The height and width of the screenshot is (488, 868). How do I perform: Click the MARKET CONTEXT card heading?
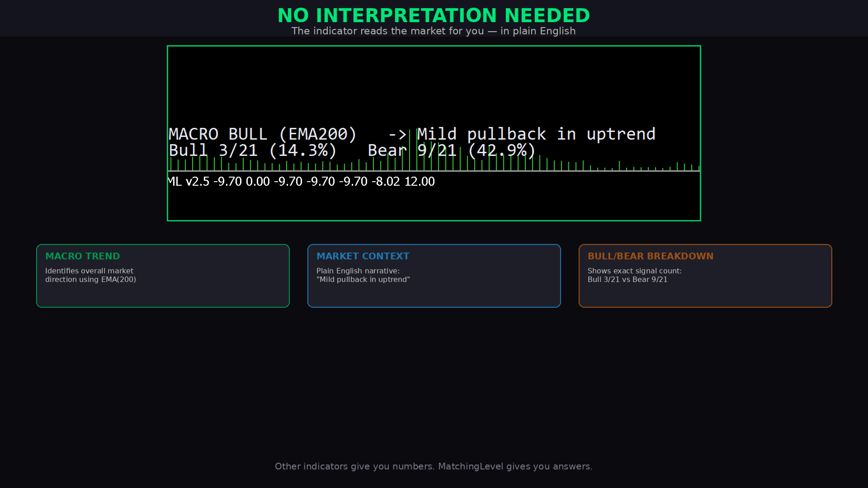[363, 256]
